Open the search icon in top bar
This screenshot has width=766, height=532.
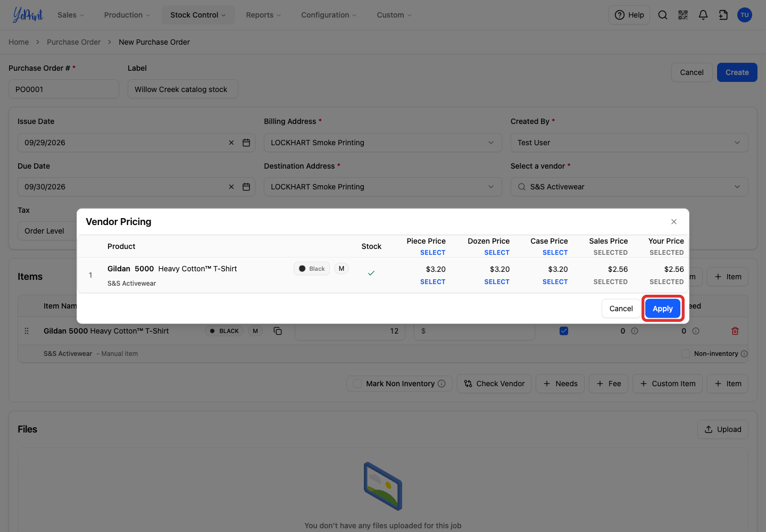663,15
